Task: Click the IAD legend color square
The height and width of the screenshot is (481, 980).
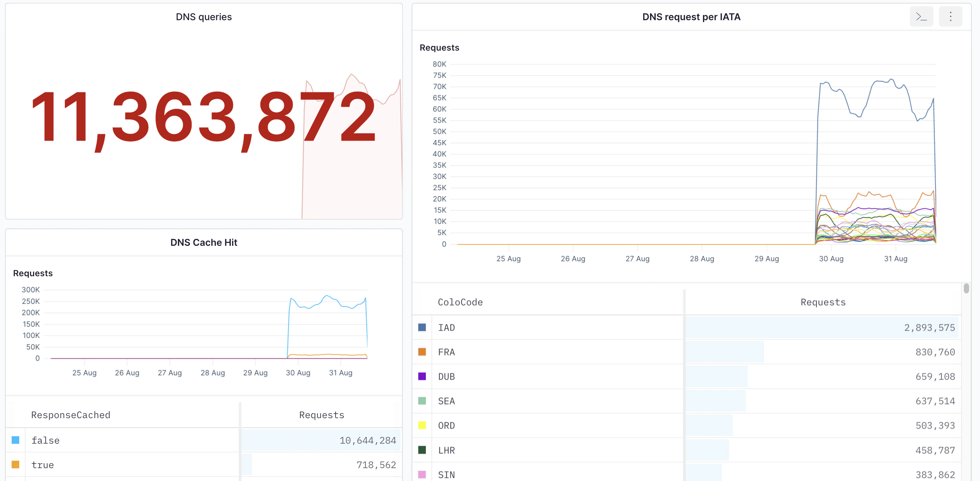Action: point(422,327)
